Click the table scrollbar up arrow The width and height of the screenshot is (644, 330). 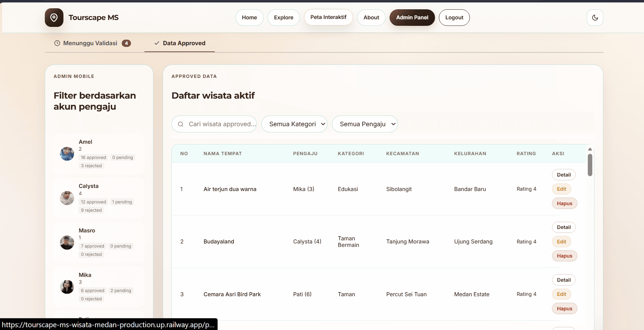(590, 149)
